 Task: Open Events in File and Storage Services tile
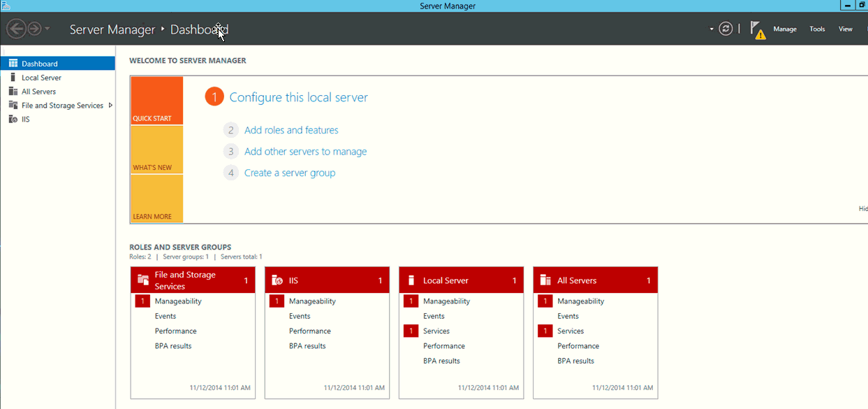coord(165,316)
